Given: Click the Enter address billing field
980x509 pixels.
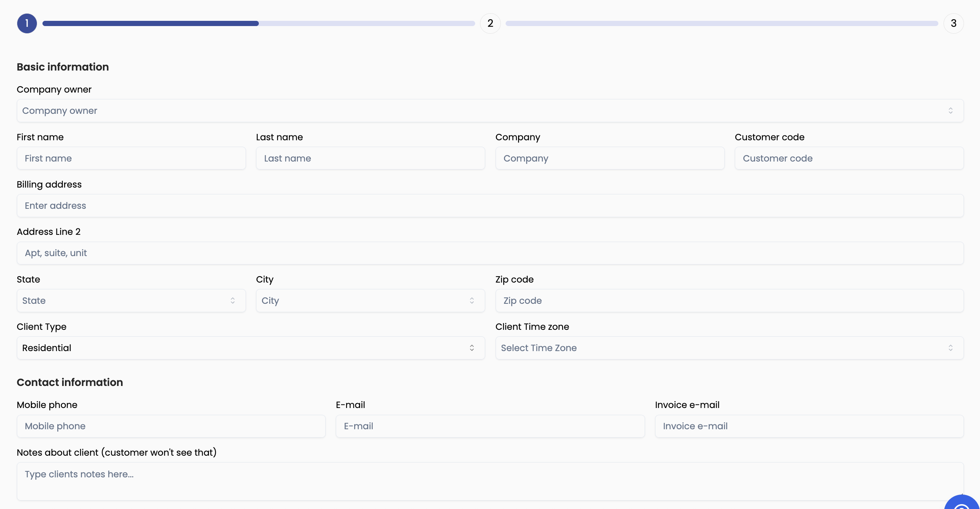Looking at the screenshot, I should click(x=490, y=205).
